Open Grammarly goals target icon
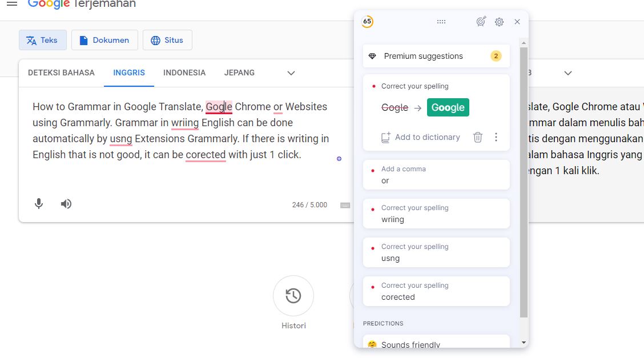This screenshot has width=644, height=358. click(x=481, y=21)
